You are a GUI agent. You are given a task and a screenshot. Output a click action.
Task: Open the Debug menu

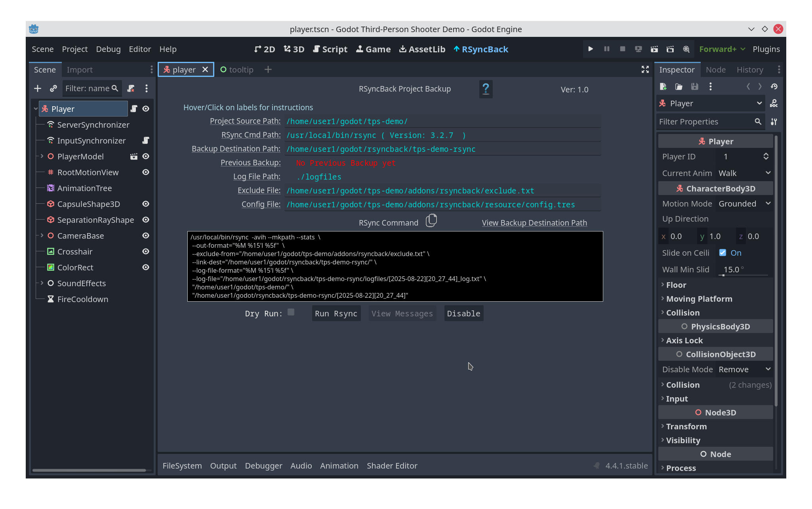coord(108,49)
